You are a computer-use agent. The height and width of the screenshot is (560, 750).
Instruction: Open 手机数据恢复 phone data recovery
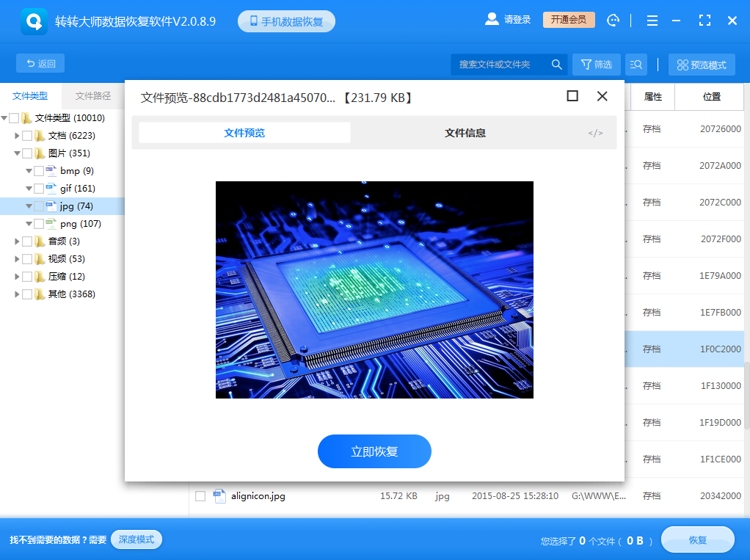click(x=288, y=21)
